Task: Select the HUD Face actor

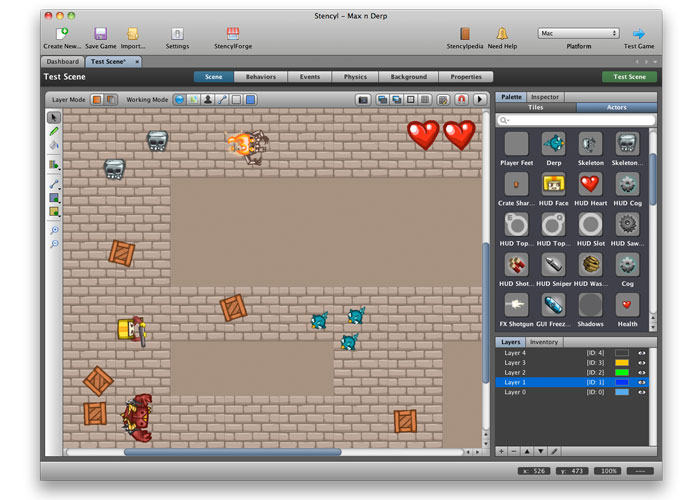Action: pos(554,184)
